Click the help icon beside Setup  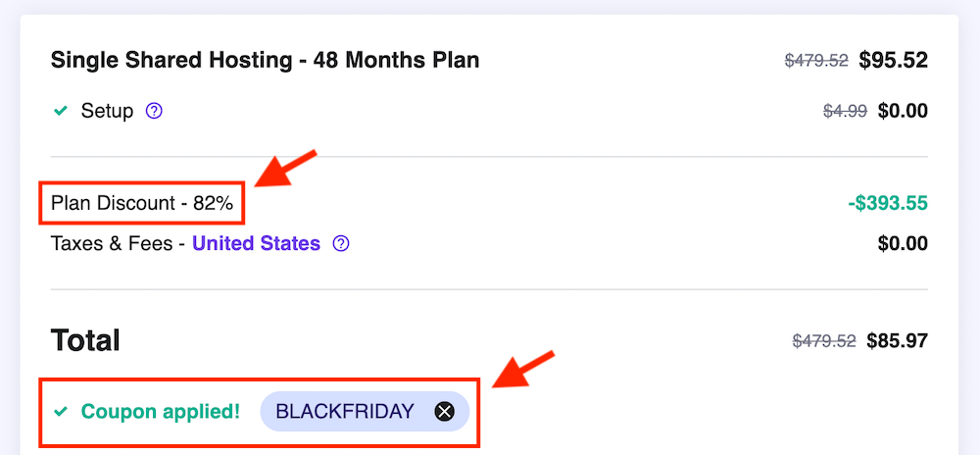(154, 111)
